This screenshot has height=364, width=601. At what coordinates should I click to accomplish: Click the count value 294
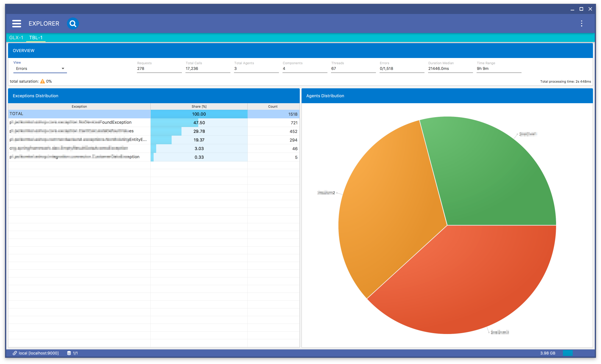294,140
